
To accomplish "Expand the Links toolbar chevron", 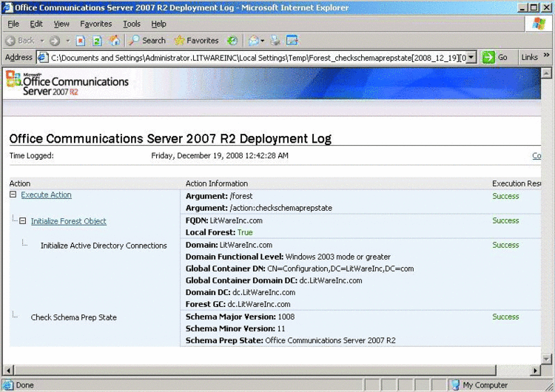I will tap(547, 55).
